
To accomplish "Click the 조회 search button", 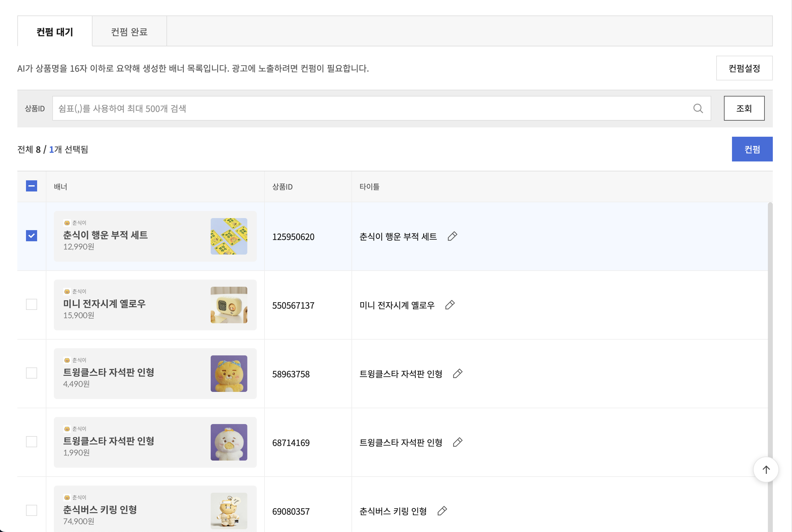I will pos(744,108).
